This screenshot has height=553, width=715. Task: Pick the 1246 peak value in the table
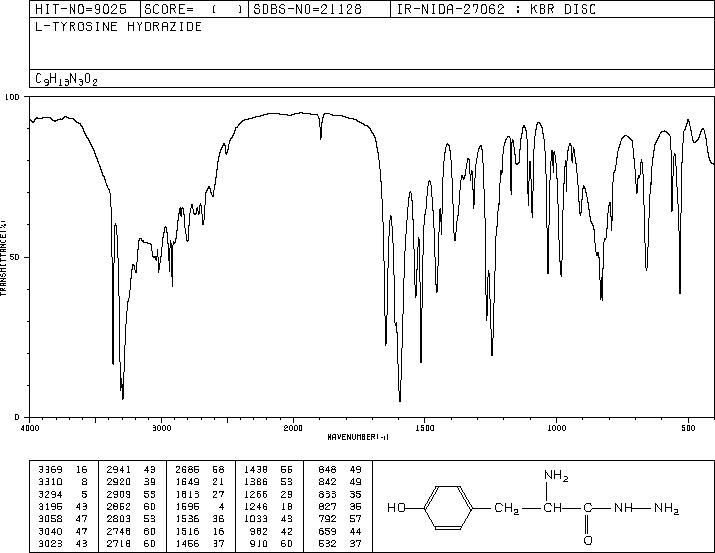(255, 506)
